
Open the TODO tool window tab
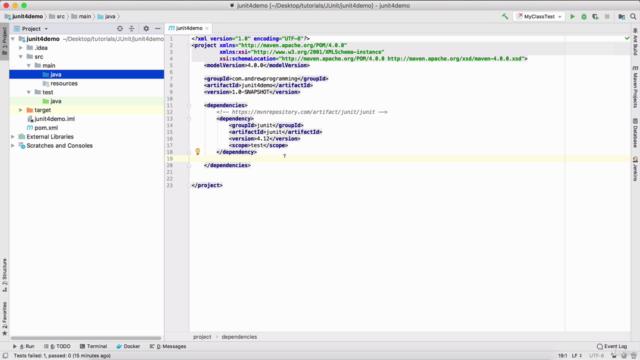point(57,346)
